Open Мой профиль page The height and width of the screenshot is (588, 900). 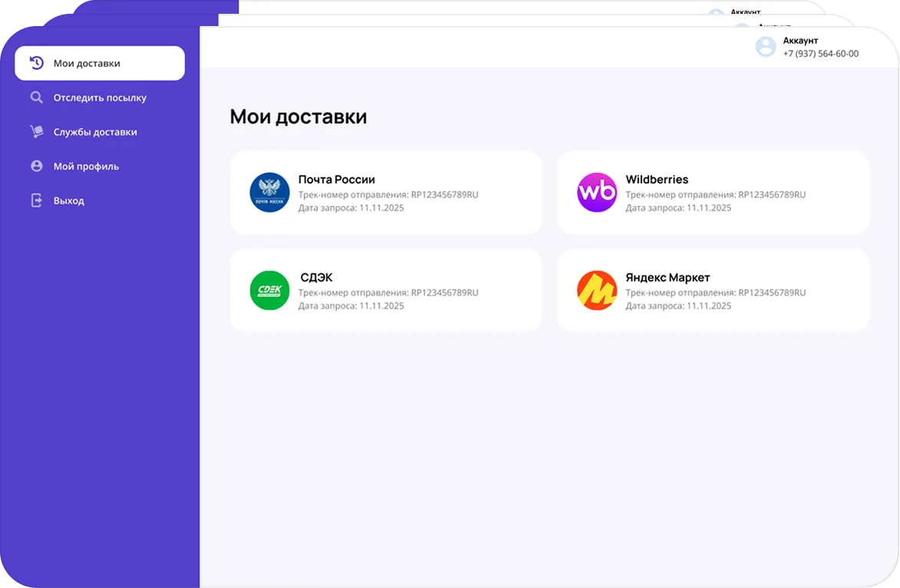[x=86, y=167]
